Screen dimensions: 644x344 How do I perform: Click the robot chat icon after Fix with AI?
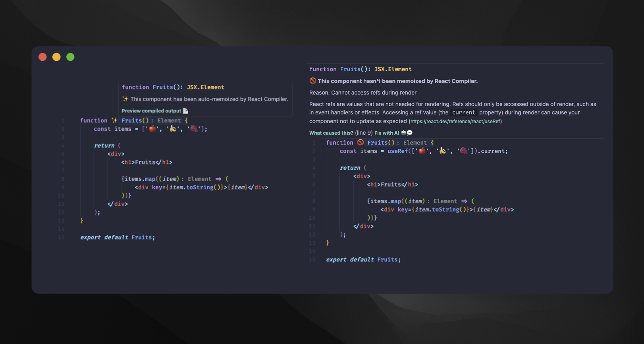(407, 133)
